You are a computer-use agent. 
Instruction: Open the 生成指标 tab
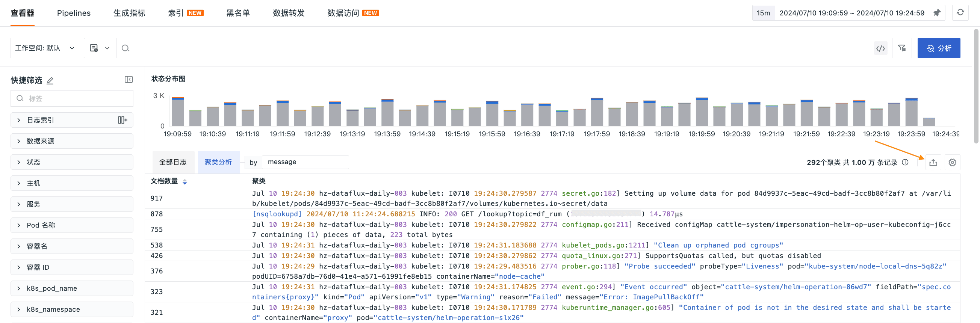click(129, 13)
